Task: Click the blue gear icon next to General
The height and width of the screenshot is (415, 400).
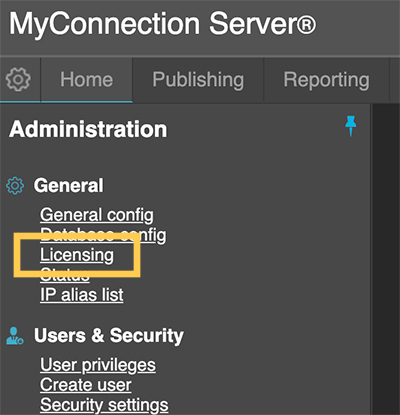Action: (15, 186)
